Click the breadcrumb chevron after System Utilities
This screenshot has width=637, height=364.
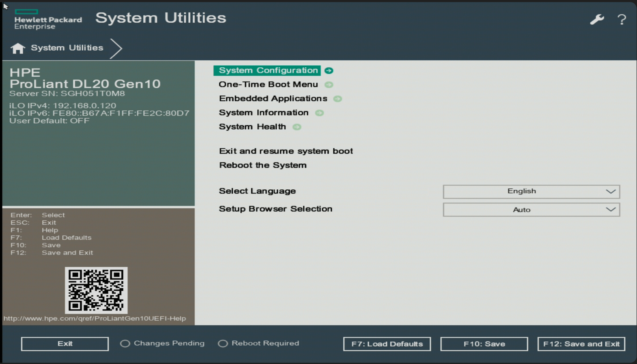[x=116, y=49]
